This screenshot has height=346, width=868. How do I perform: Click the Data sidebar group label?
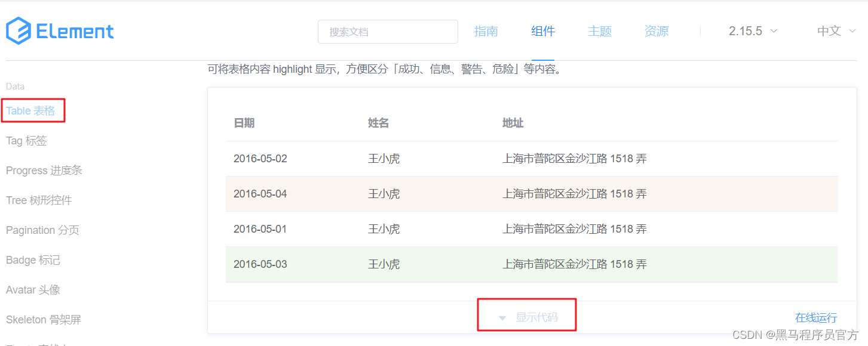[16, 86]
